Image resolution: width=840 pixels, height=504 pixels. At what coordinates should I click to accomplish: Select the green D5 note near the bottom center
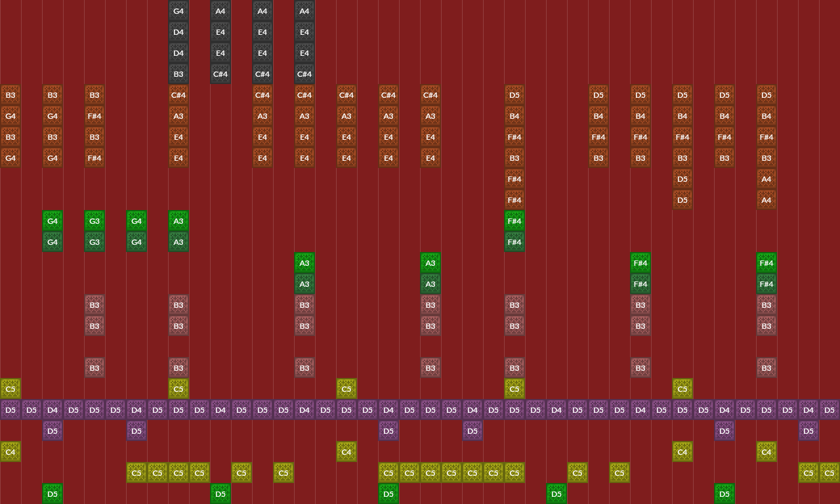[x=388, y=493]
